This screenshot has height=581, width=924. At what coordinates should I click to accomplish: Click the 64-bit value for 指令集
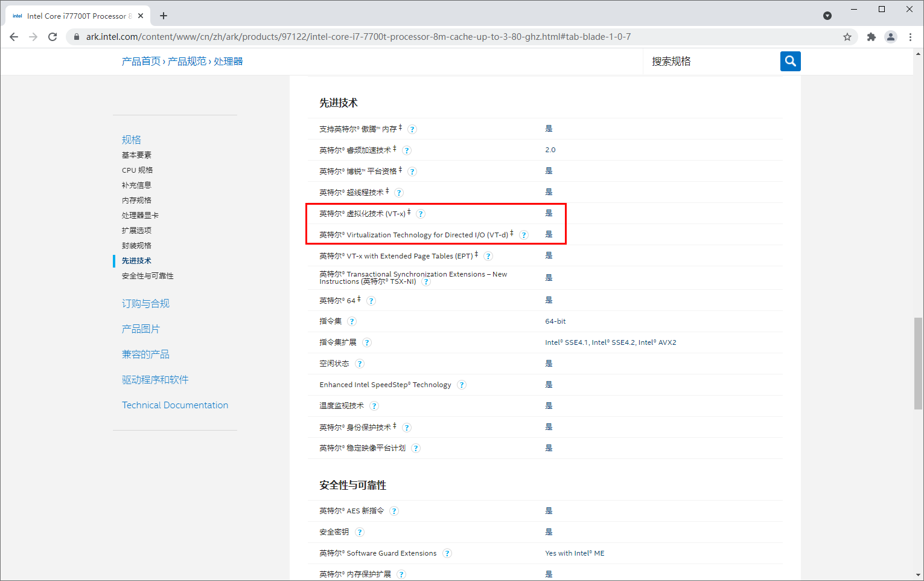(555, 321)
